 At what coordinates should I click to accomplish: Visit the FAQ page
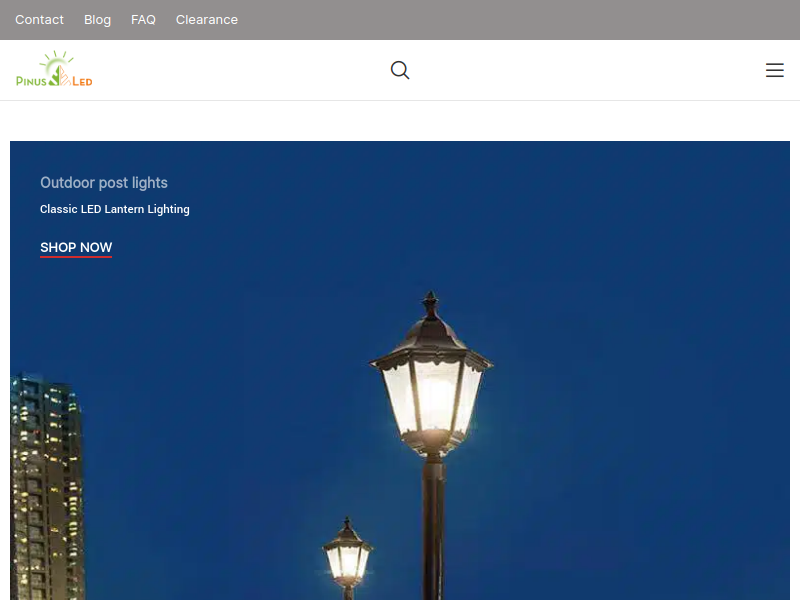[x=143, y=20]
